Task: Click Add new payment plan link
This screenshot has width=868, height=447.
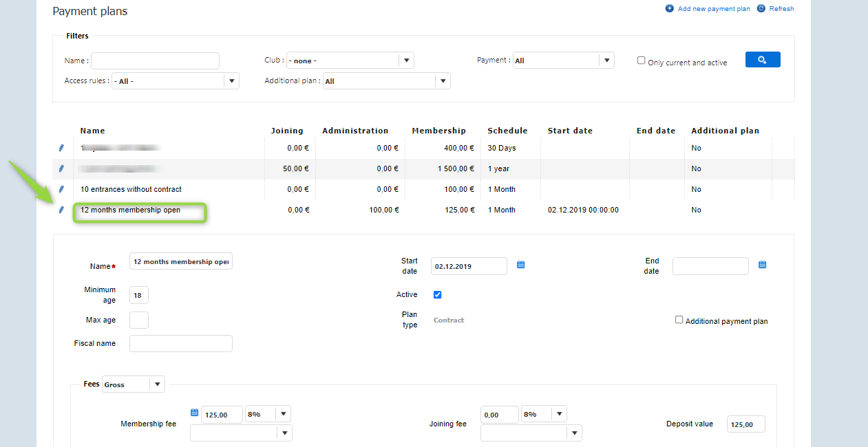Action: 713,9
